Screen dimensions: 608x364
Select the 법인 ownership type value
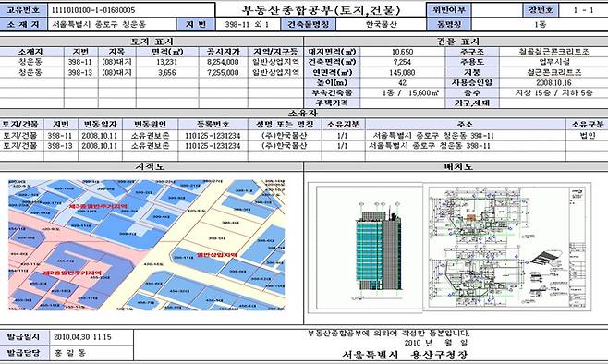587,135
